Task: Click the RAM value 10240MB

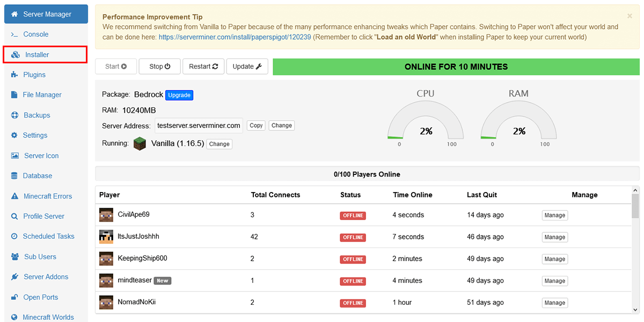Action: pos(139,111)
